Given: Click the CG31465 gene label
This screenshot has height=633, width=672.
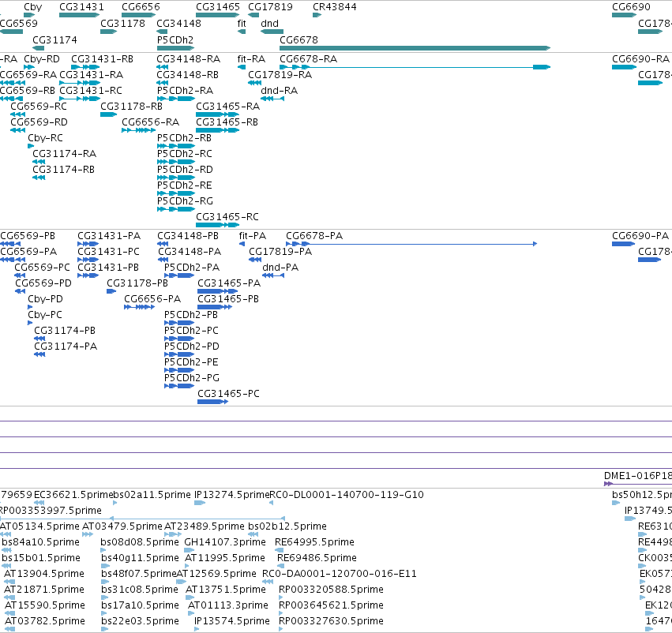Looking at the screenshot, I should click(x=218, y=7).
